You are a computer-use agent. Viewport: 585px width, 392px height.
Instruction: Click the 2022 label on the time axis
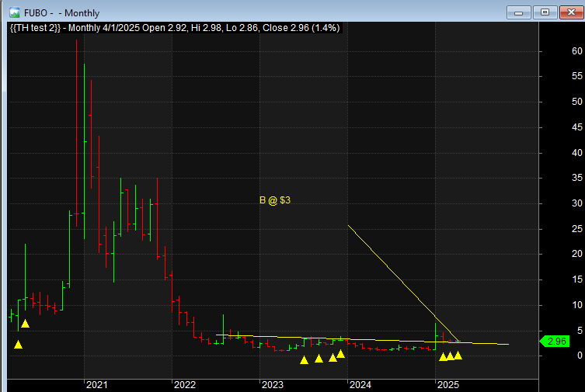point(185,385)
